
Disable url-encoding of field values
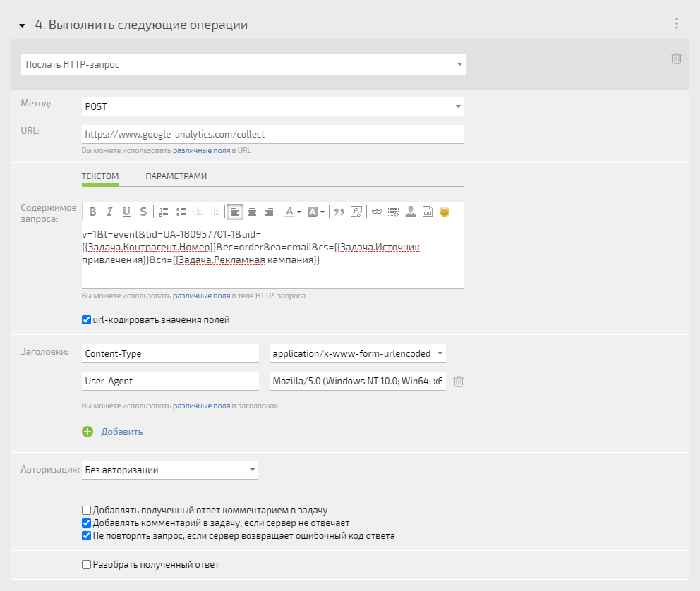coord(87,319)
